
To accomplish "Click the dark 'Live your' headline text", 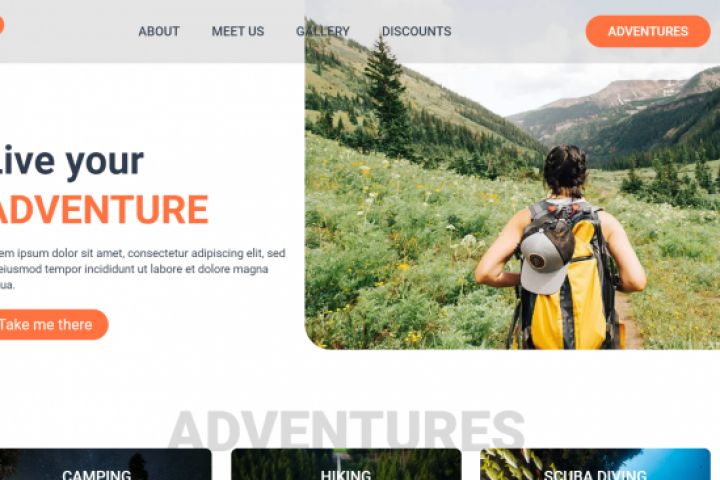I will point(71,161).
